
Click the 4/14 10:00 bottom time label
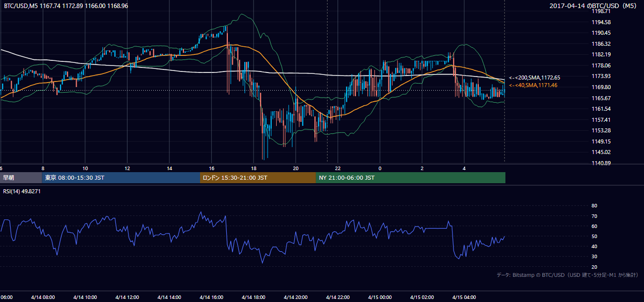click(85, 297)
